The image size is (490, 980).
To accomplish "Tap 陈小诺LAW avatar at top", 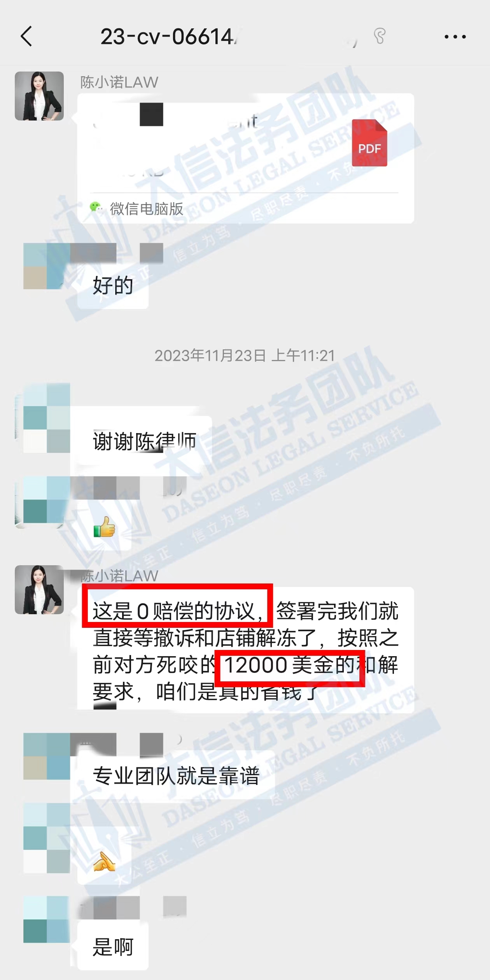I will pos(39,96).
